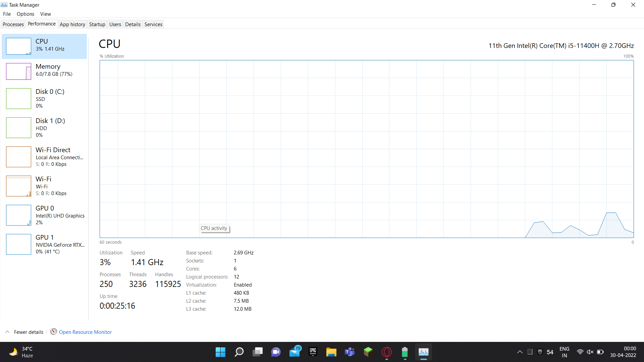Click the CPU utilization graph area
The image size is (644, 362).
pyautogui.click(x=366, y=149)
